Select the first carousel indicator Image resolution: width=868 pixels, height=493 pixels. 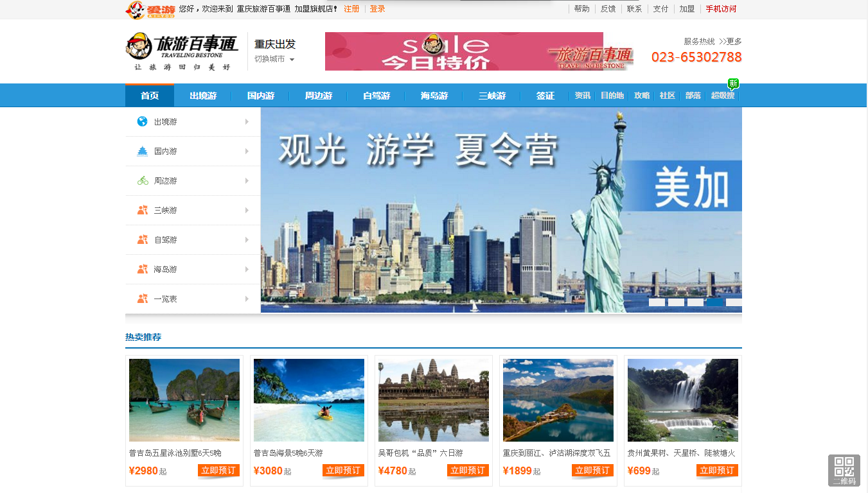tap(657, 302)
